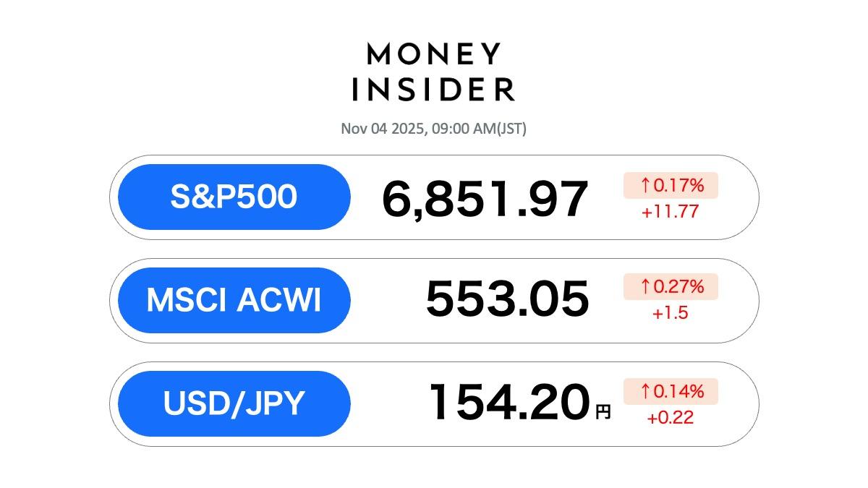The image size is (868, 488).
Task: Click the comma in the S&P500 value
Action: [418, 215]
